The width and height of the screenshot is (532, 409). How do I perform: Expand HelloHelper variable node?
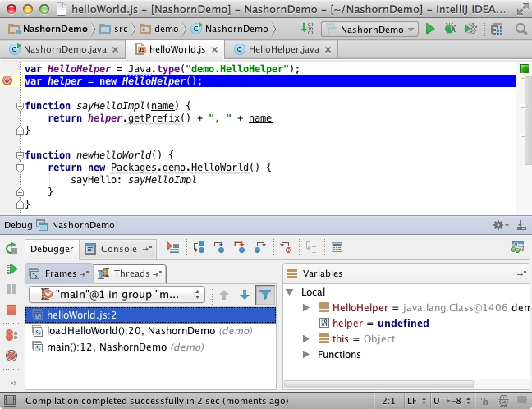point(305,307)
